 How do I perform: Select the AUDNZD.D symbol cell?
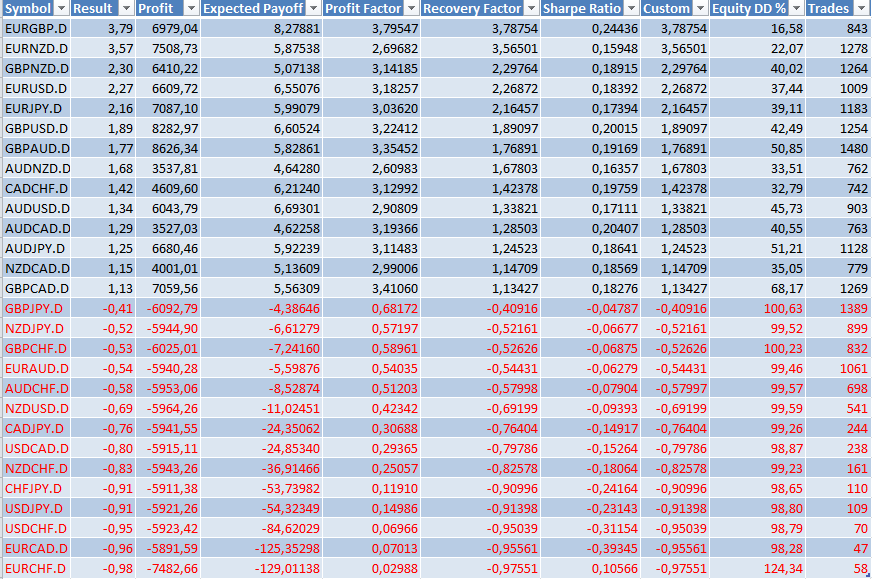pyautogui.click(x=36, y=169)
